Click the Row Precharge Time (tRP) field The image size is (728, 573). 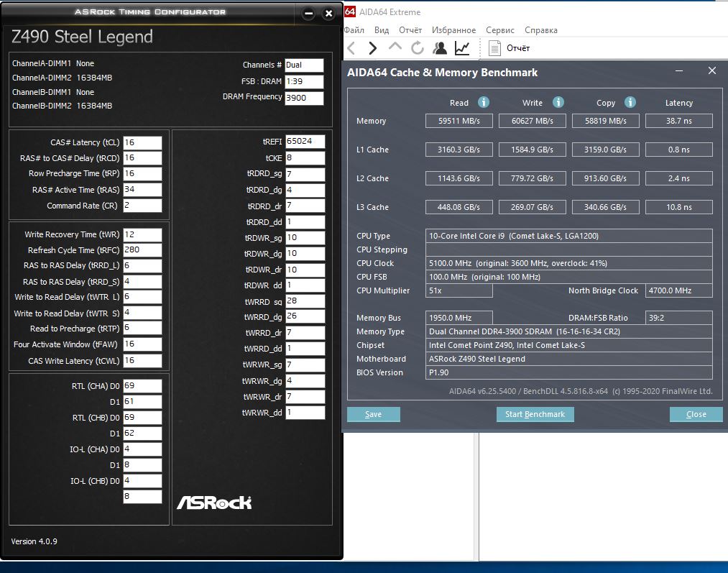click(142, 174)
